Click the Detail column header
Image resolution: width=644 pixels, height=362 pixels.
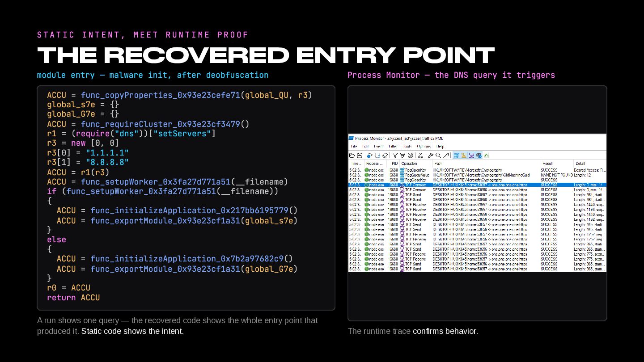tap(590, 164)
